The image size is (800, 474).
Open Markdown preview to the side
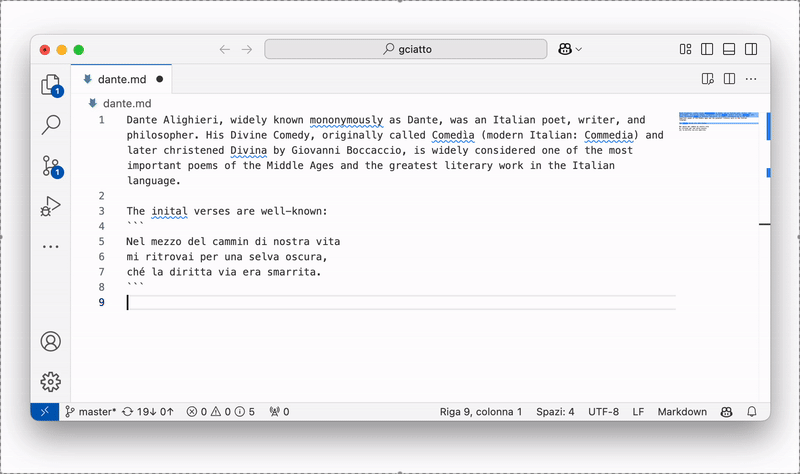coord(708,79)
